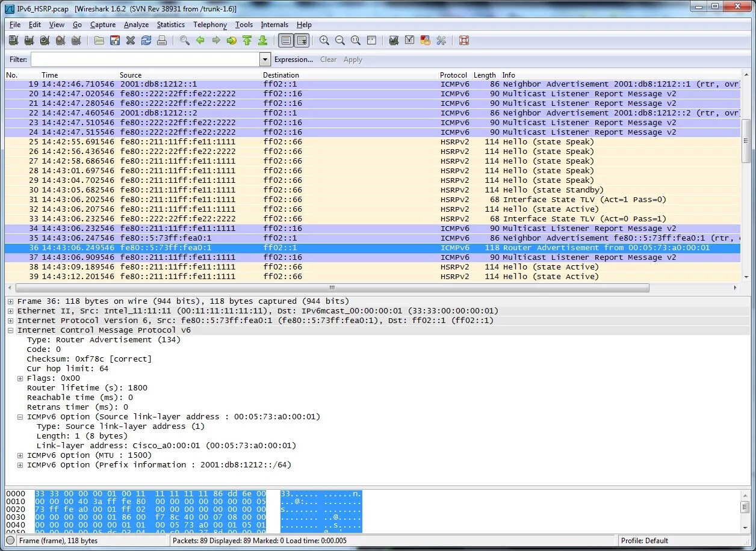Image resolution: width=756 pixels, height=551 pixels.
Task: Open the Statistics menu
Action: (171, 25)
